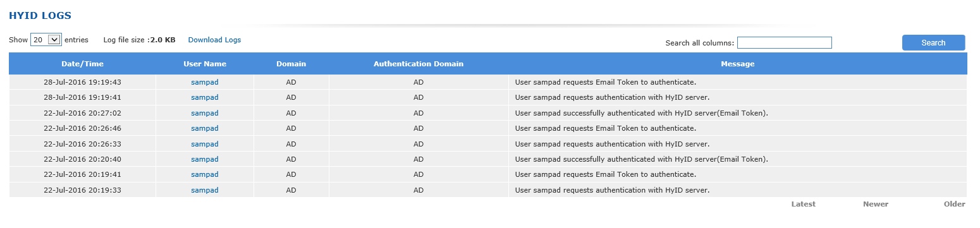Select date cell 22-Jul-2016 20:20:40
Image resolution: width=980 pixels, height=228 pixels.
coord(82,159)
